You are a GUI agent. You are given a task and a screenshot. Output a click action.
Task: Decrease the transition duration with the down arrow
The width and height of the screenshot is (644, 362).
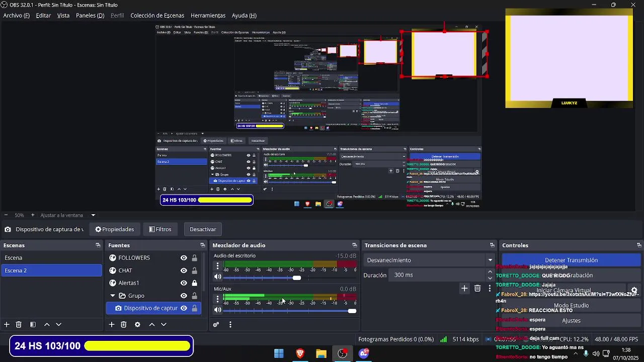pyautogui.click(x=490, y=278)
